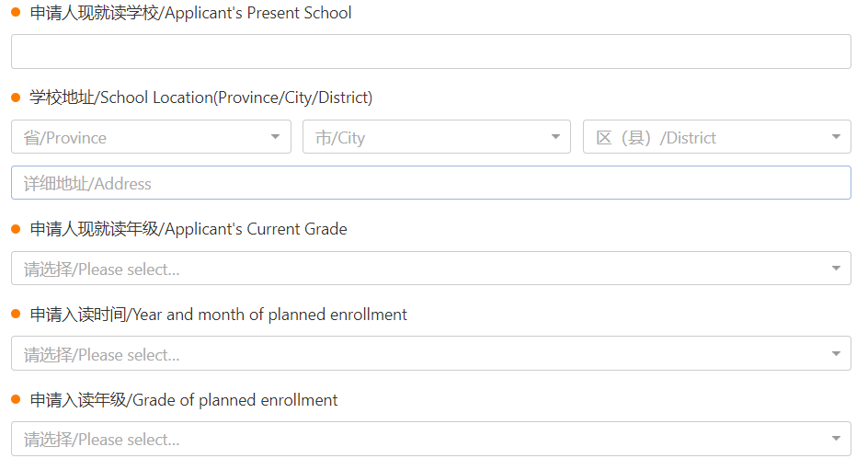The height and width of the screenshot is (470, 868).
Task: Click the Year and month of planned enrollment label
Action: tap(218, 315)
